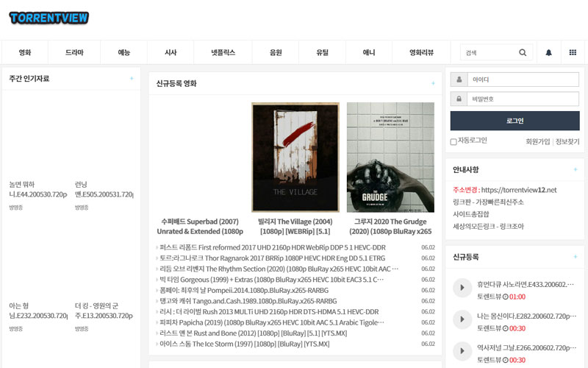Image resolution: width=588 pixels, height=368 pixels.
Task: Open the notifications bell icon
Action: (x=548, y=52)
